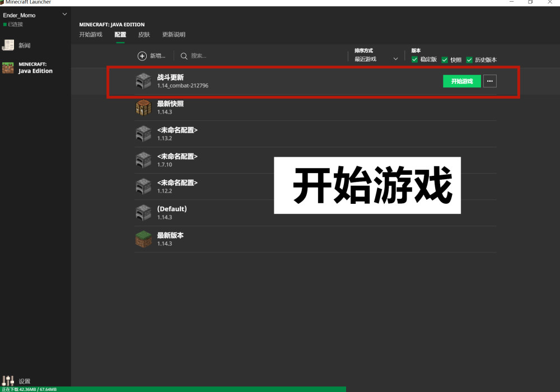Click the 新增... label to add profile
560x392 pixels.
click(x=157, y=55)
